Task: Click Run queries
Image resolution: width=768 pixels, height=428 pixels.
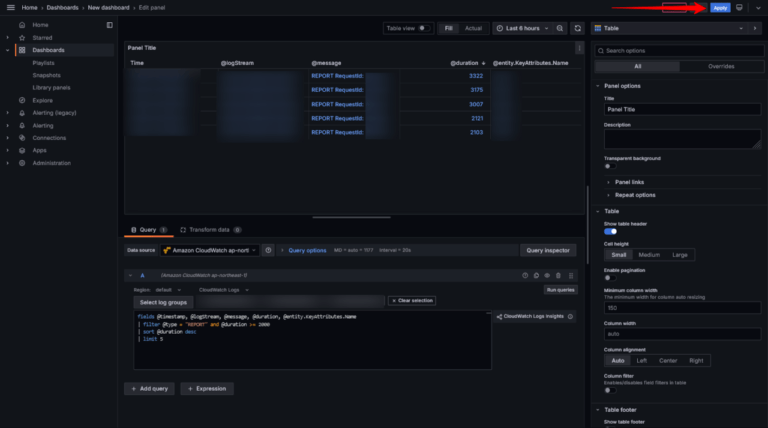Action: pyautogui.click(x=560, y=290)
